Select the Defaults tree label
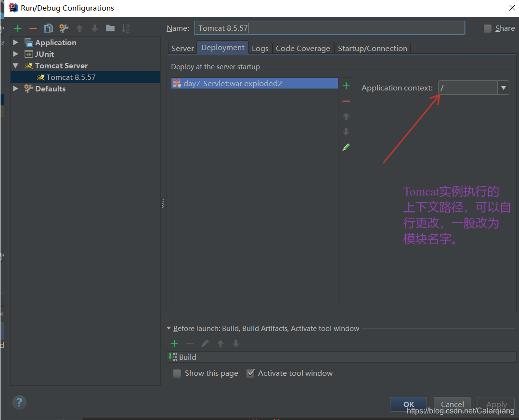 pyautogui.click(x=50, y=89)
